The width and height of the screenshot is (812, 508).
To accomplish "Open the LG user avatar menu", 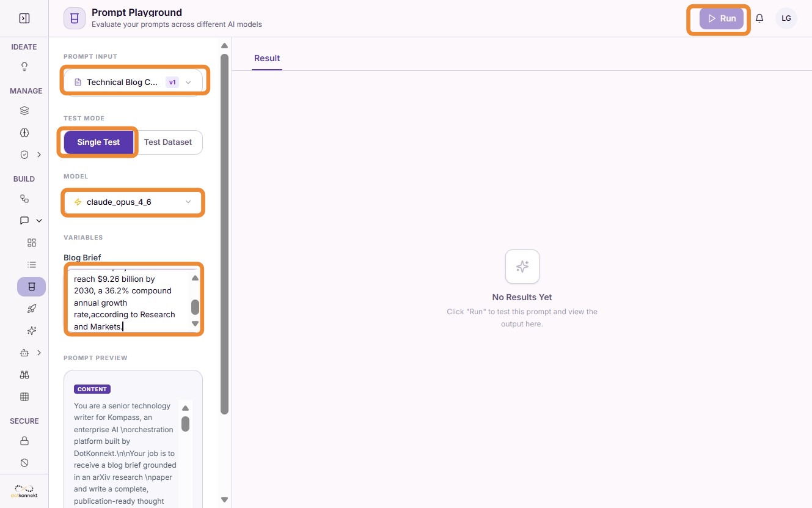I will 786,18.
